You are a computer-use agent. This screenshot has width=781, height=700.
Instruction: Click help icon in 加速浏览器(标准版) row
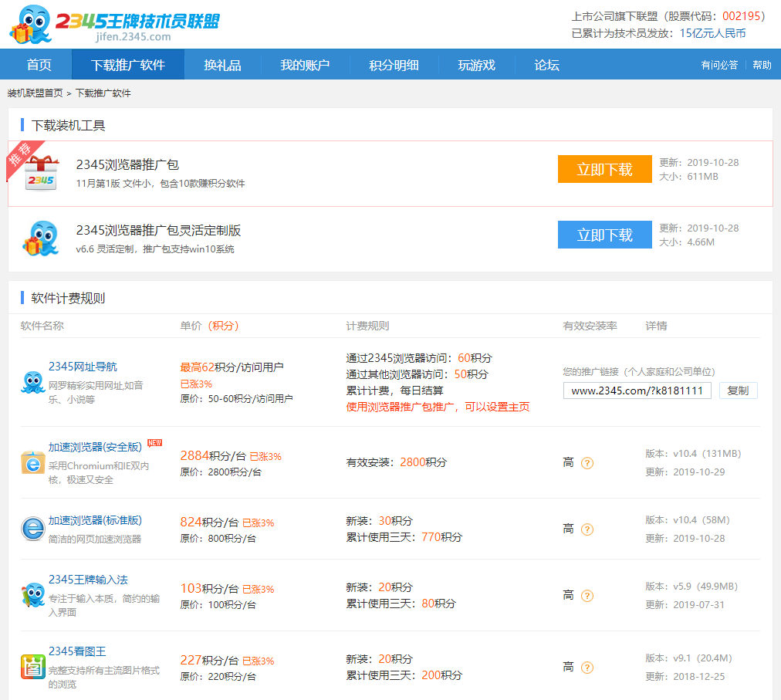(587, 529)
